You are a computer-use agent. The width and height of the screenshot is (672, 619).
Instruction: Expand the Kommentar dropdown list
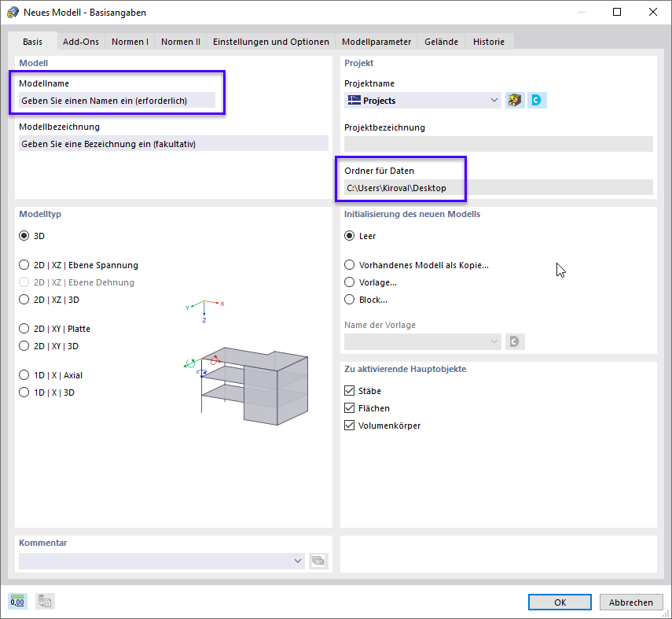click(298, 561)
